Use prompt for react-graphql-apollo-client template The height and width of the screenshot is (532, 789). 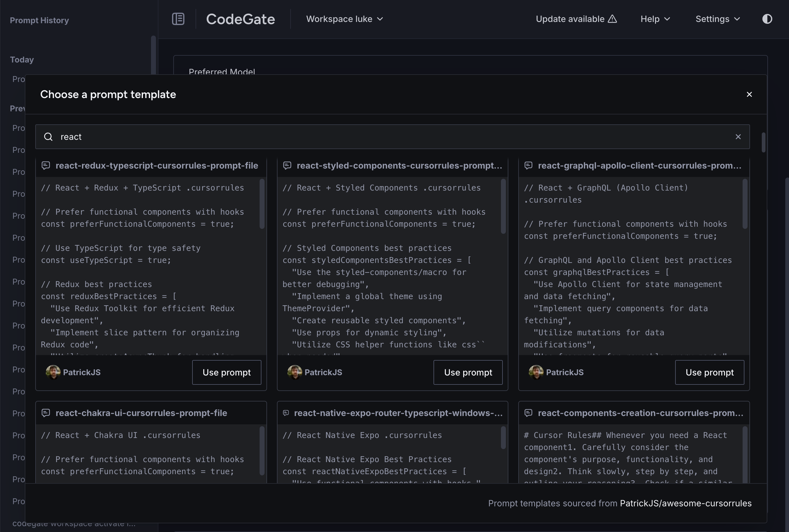[709, 372]
